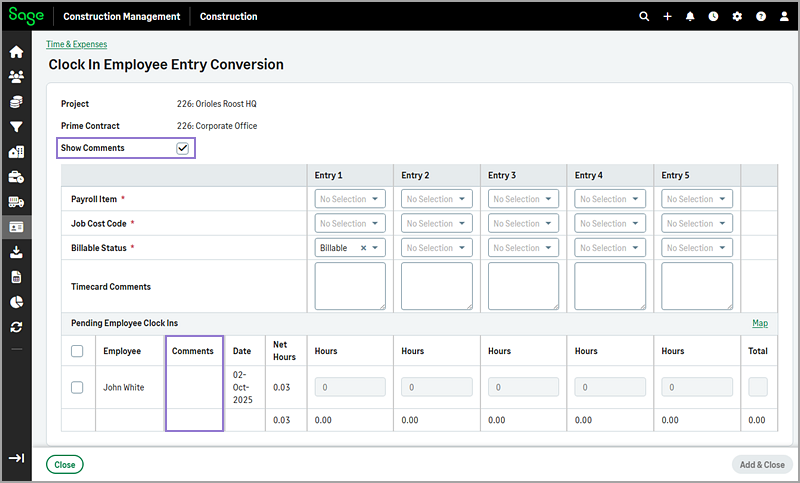Follow the Time & Expenses breadcrumb link

pyautogui.click(x=77, y=44)
